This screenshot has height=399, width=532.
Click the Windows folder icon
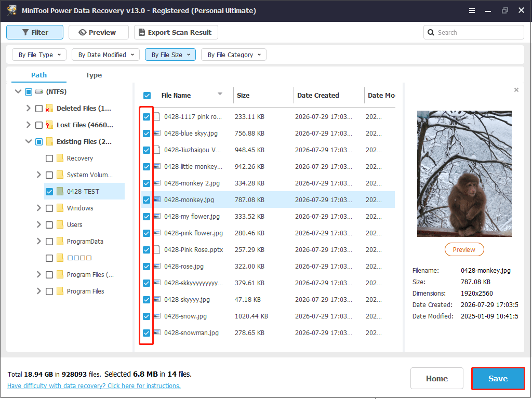(x=60, y=208)
